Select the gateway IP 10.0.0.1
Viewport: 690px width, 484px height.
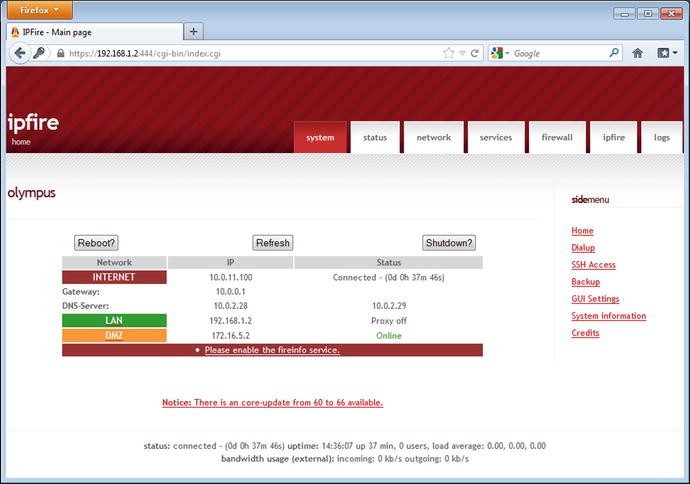pyautogui.click(x=231, y=292)
